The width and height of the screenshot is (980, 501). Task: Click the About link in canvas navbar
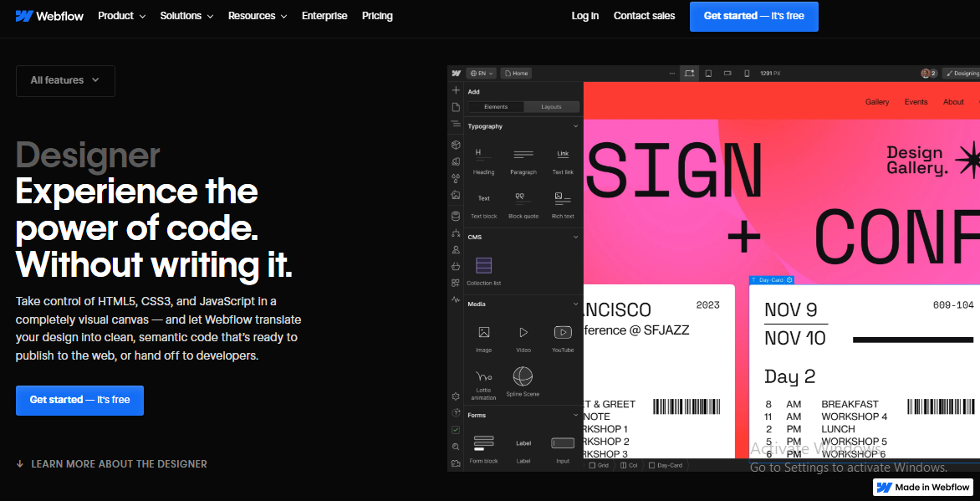(954, 102)
